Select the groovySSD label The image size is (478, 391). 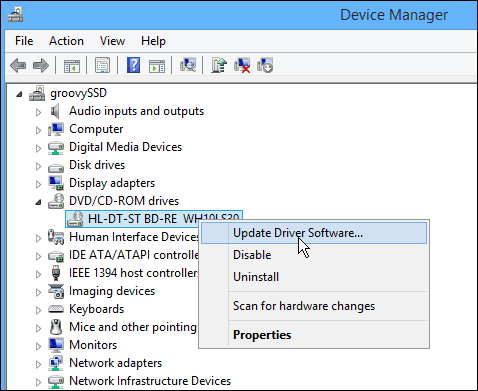tap(78, 93)
